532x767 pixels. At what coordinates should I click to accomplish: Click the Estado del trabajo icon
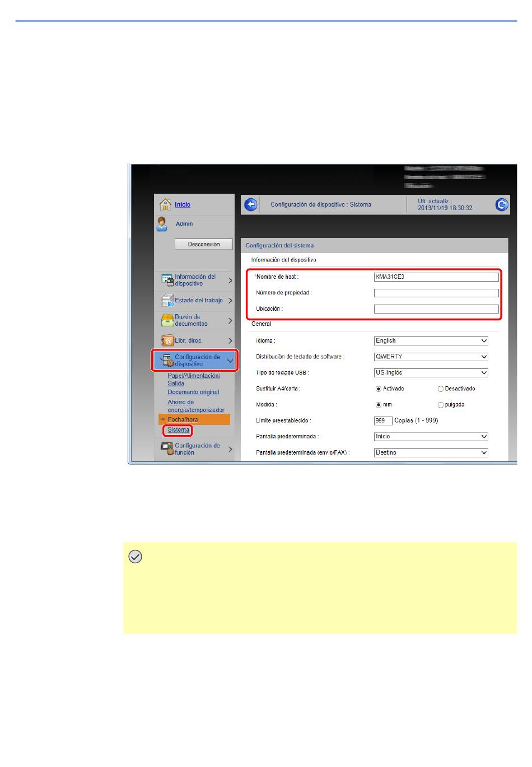167,301
